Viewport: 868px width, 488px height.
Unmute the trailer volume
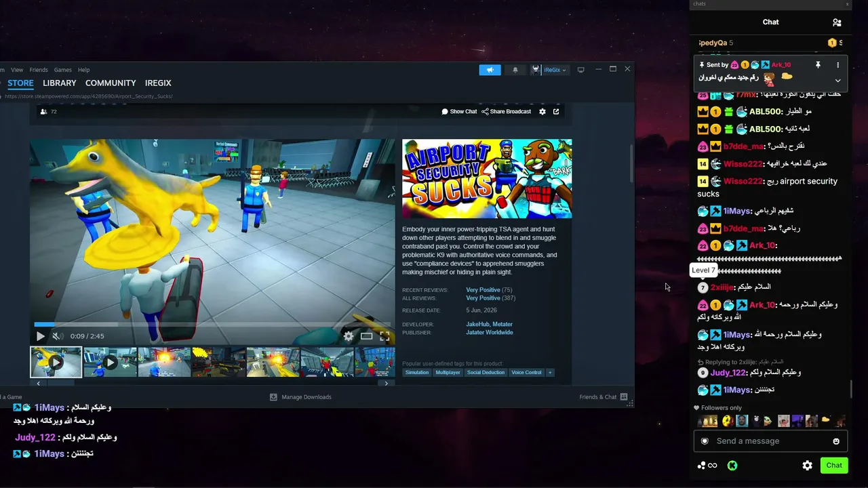pos(58,336)
